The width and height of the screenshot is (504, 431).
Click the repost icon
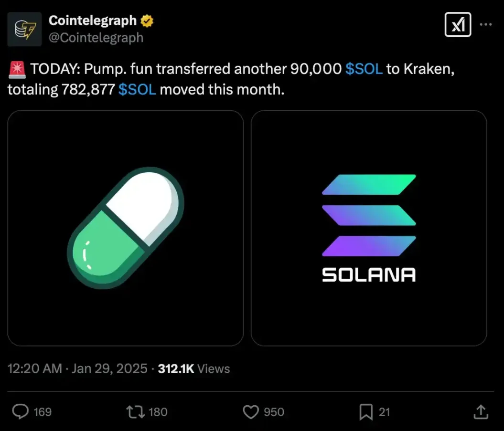[x=135, y=411]
